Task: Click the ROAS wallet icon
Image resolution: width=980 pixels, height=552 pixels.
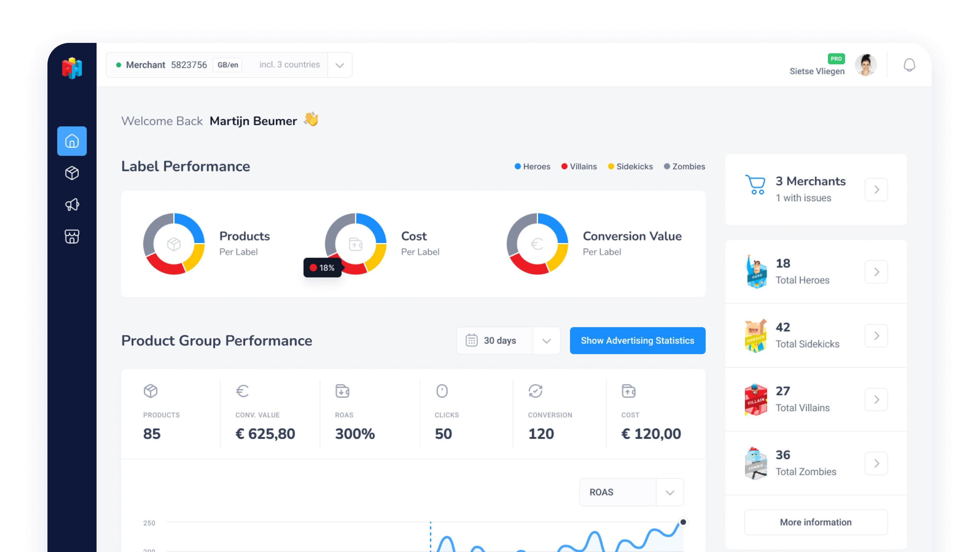Action: (342, 391)
